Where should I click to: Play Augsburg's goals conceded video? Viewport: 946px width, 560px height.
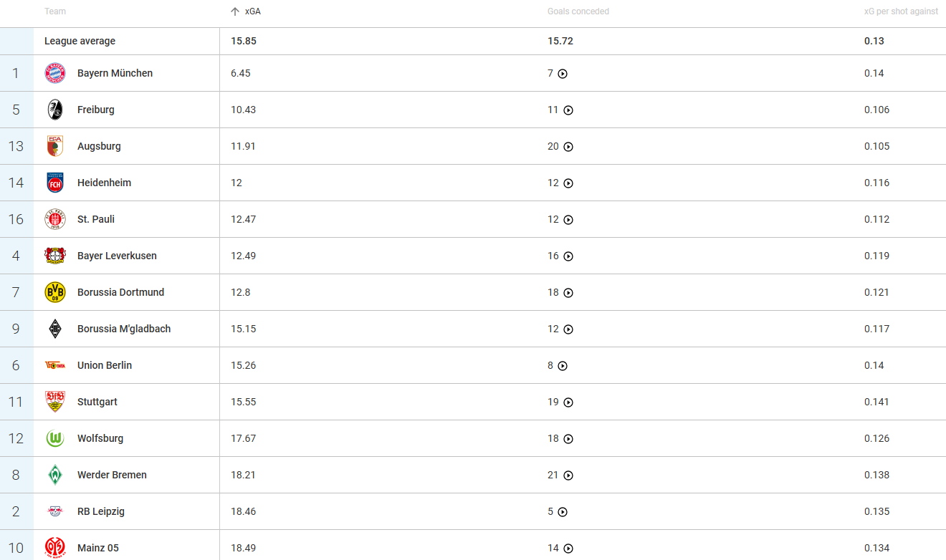(568, 147)
